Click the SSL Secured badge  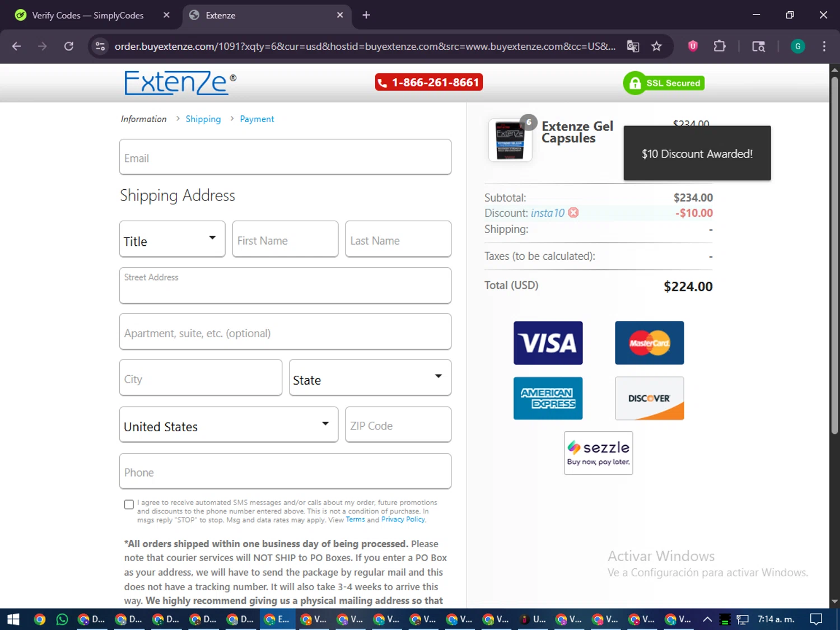(x=664, y=83)
